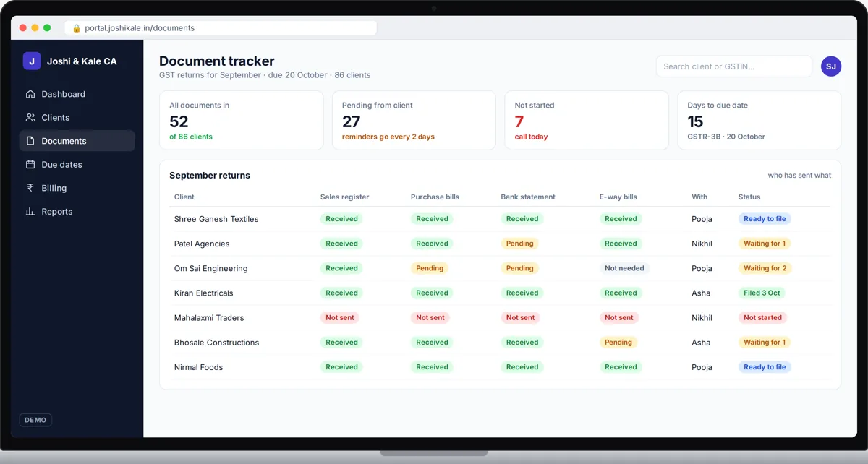Click Nikhil assignee in Patel Agencies row
868x464 pixels.
[702, 244]
